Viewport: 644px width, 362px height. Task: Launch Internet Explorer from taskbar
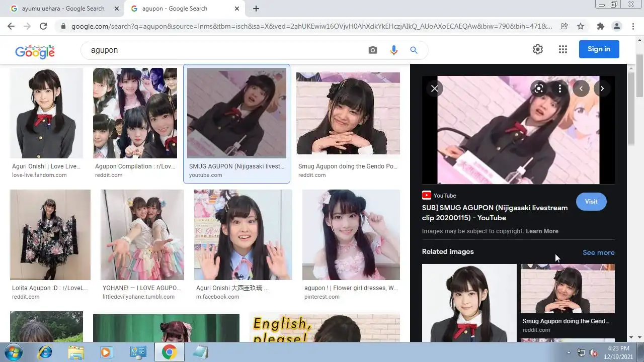point(45,352)
